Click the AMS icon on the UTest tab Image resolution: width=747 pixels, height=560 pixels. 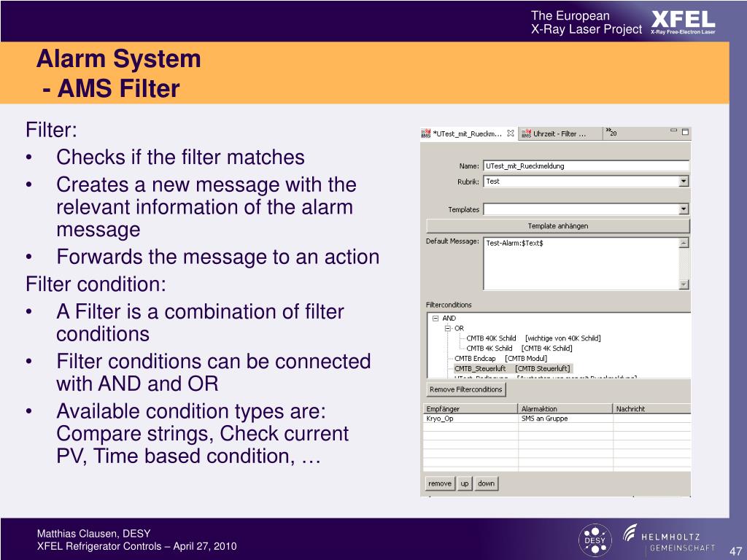click(426, 133)
